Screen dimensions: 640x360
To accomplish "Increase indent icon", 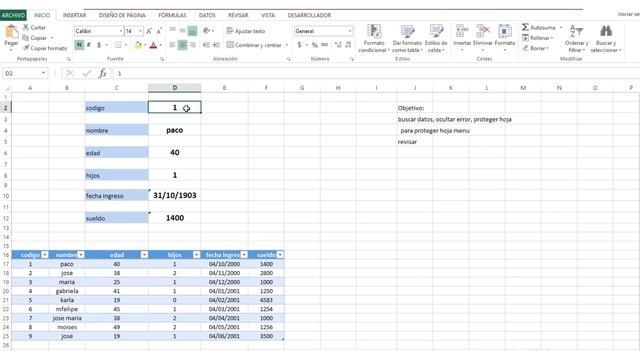I will click(x=216, y=45).
